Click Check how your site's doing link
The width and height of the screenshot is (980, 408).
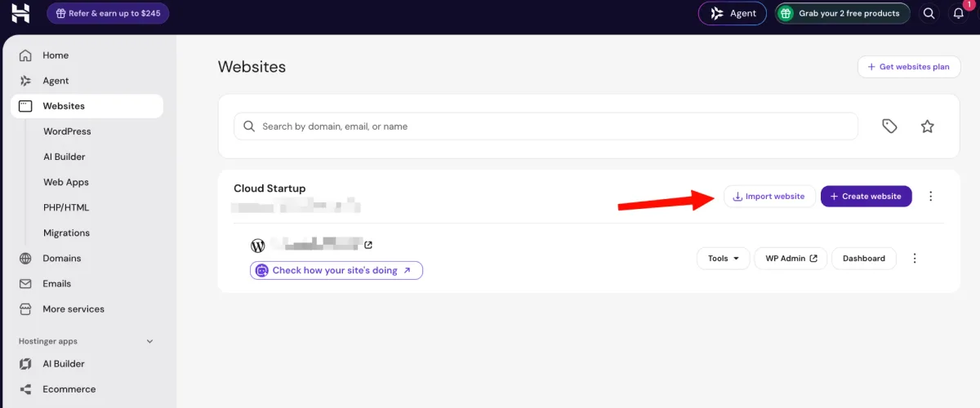click(336, 270)
